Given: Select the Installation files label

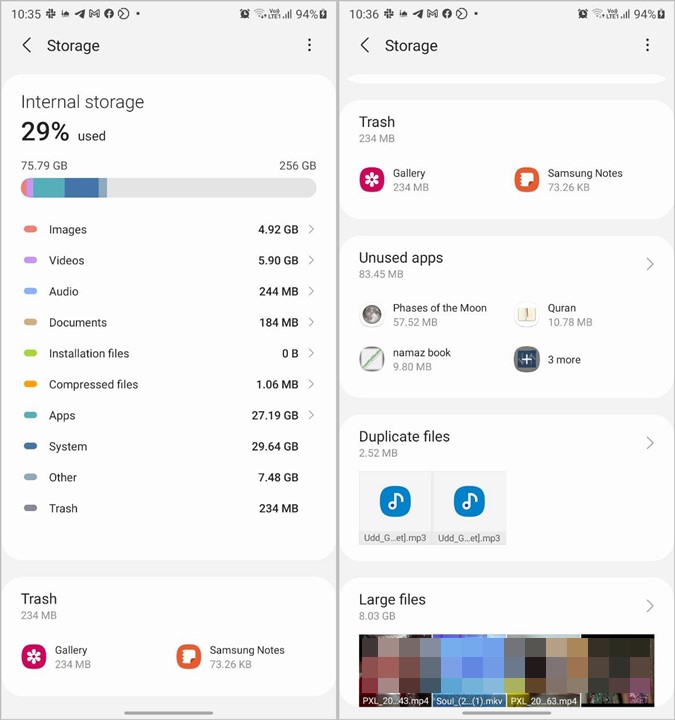Looking at the screenshot, I should pos(89,354).
